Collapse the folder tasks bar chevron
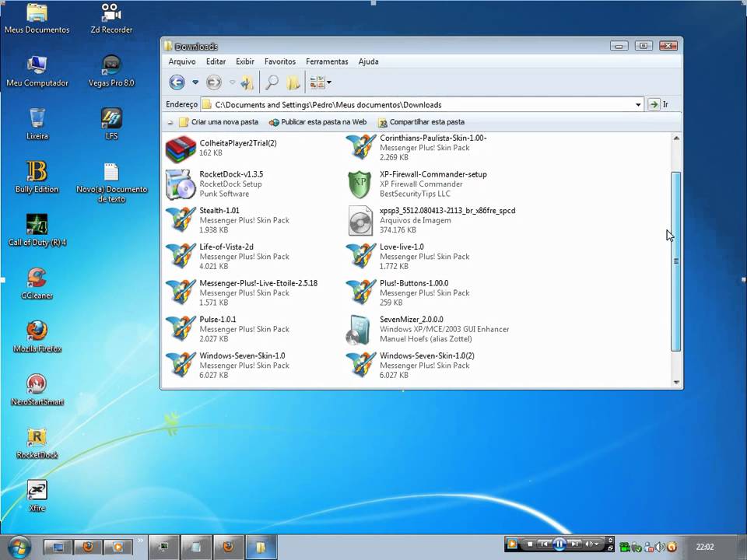The image size is (747, 560). 170,122
